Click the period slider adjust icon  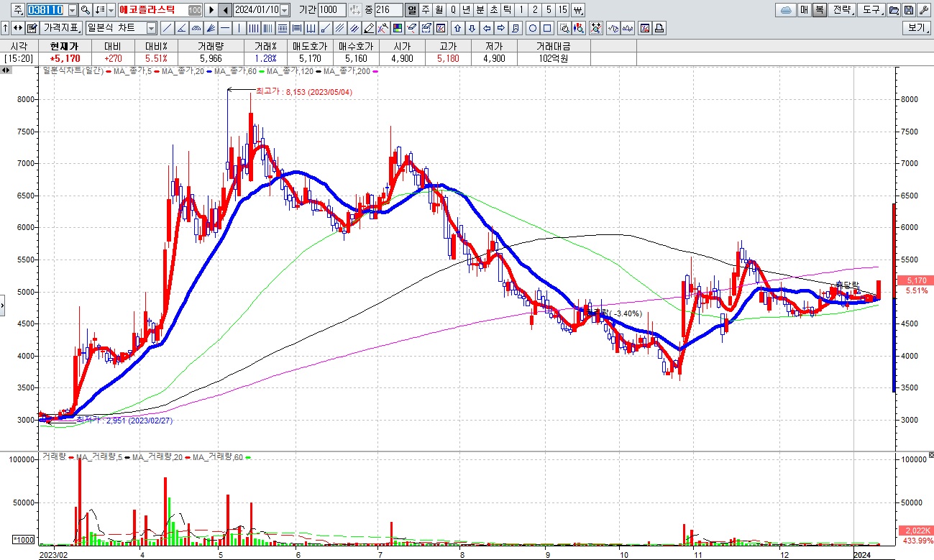click(356, 10)
